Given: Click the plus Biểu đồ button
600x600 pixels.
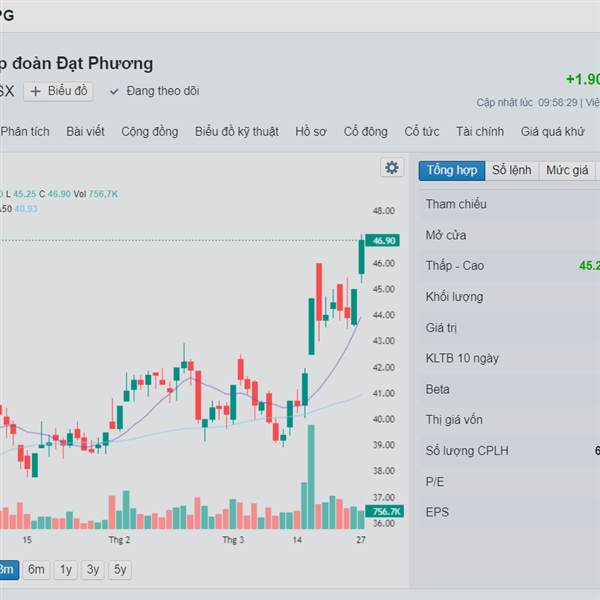Looking at the screenshot, I should [x=58, y=91].
